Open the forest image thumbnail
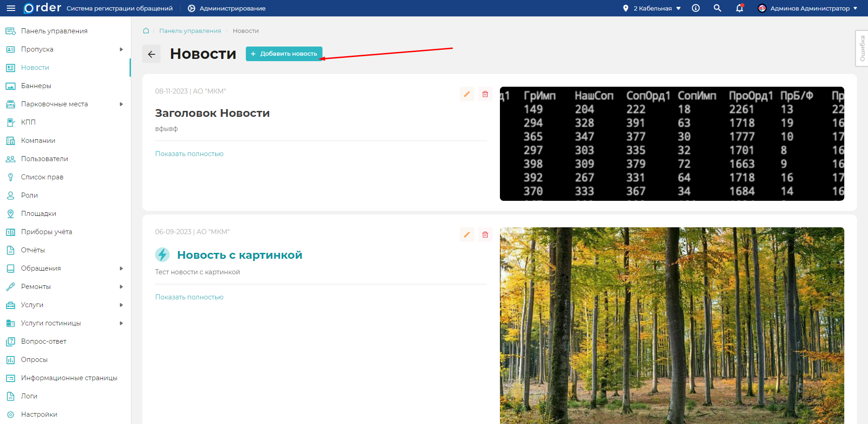The width and height of the screenshot is (868, 424). point(672,325)
